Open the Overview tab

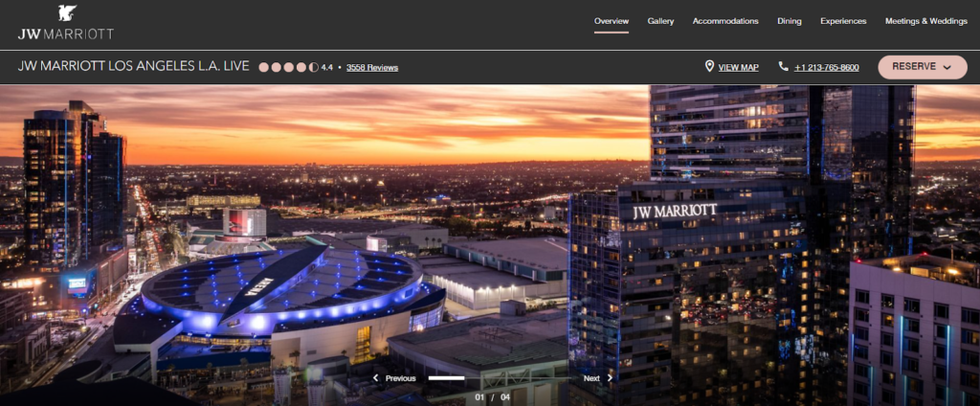click(x=612, y=21)
